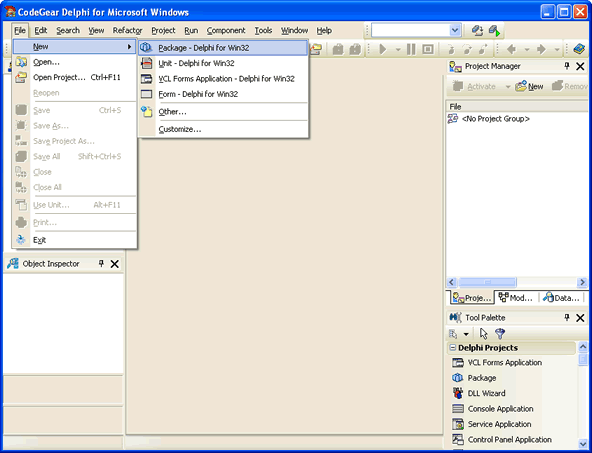Screen dimensions: 592x453
Task: Click VCL Forms Application in Tool Palette
Action: [504, 363]
